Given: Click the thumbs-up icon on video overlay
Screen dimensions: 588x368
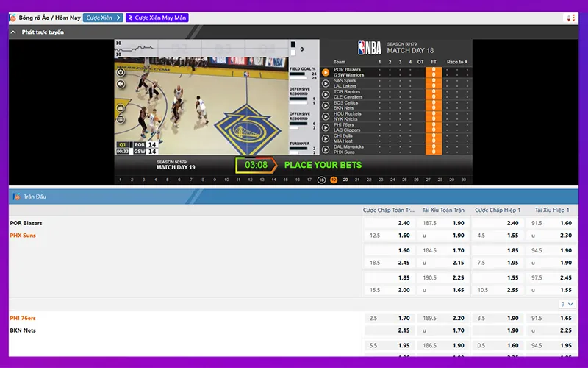Looking at the screenshot, I should tap(121, 108).
